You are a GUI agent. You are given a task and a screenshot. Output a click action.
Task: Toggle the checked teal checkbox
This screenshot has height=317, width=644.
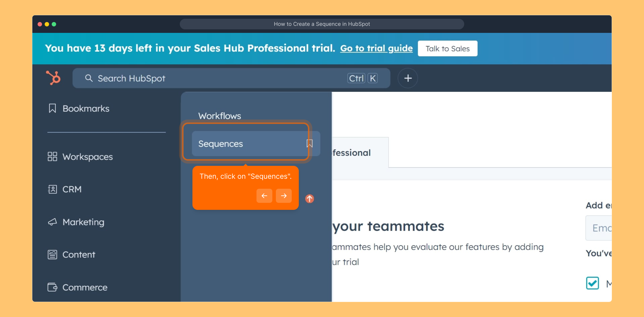[592, 283]
